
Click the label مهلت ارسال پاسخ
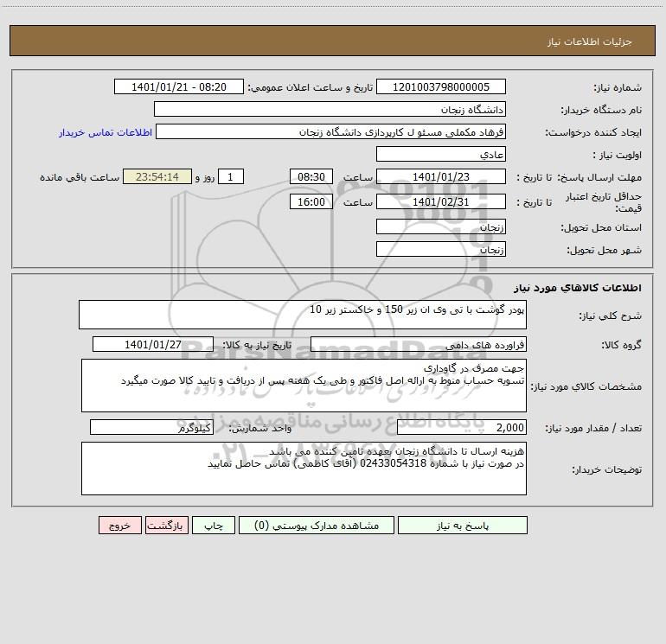(x=599, y=178)
